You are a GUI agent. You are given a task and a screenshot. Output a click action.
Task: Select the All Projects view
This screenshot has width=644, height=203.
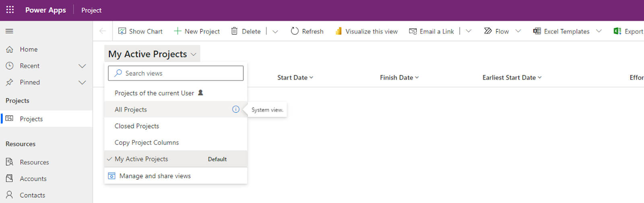click(175, 109)
